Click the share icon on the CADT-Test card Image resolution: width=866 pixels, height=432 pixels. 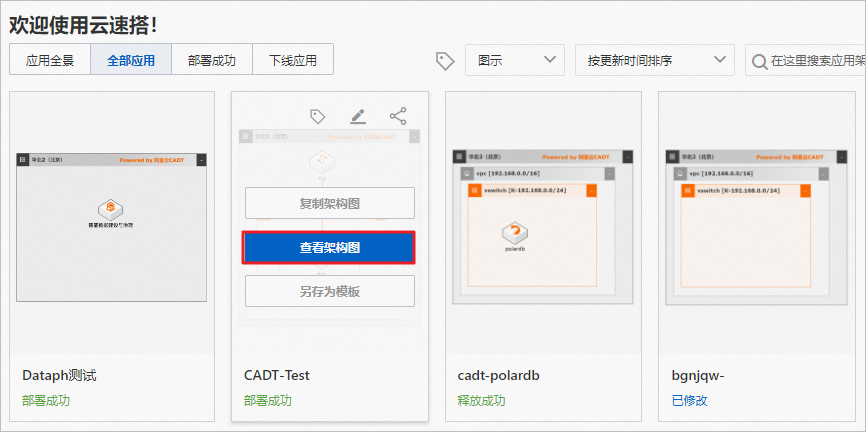click(x=398, y=116)
